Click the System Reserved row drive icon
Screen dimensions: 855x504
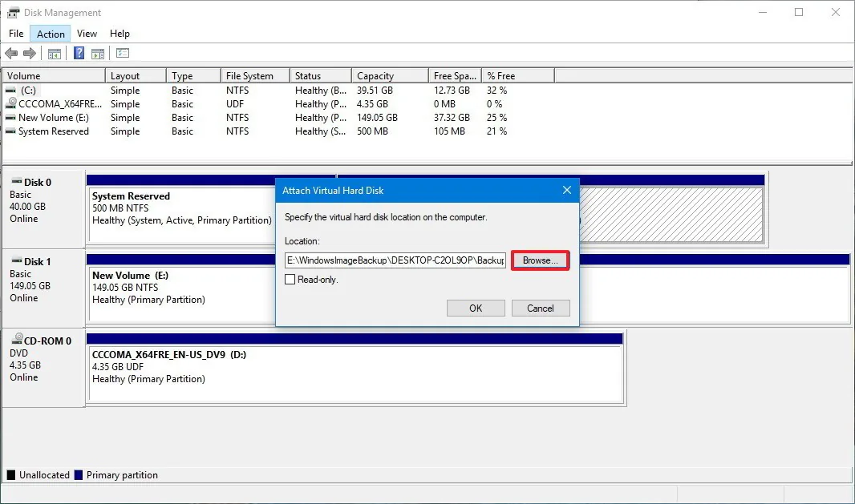coord(10,131)
